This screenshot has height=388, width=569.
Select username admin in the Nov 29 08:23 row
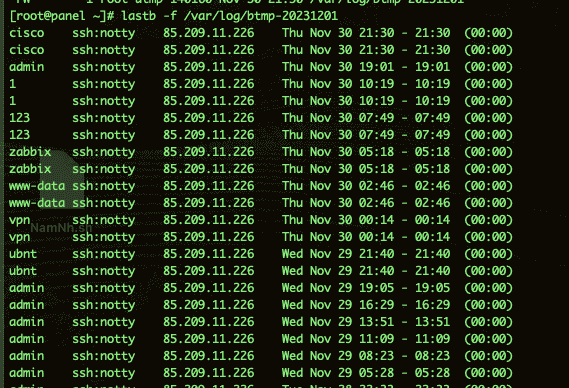[26, 356]
